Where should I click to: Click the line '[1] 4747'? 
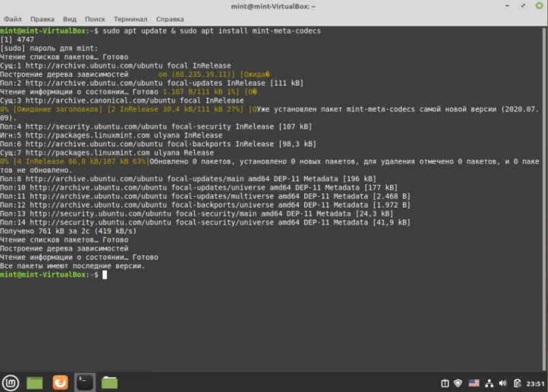(x=17, y=39)
